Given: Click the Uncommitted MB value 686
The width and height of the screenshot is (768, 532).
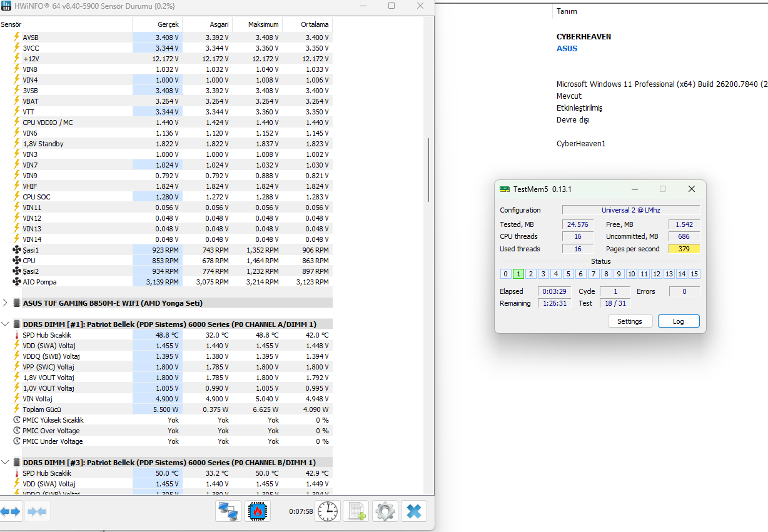Looking at the screenshot, I should pos(684,236).
